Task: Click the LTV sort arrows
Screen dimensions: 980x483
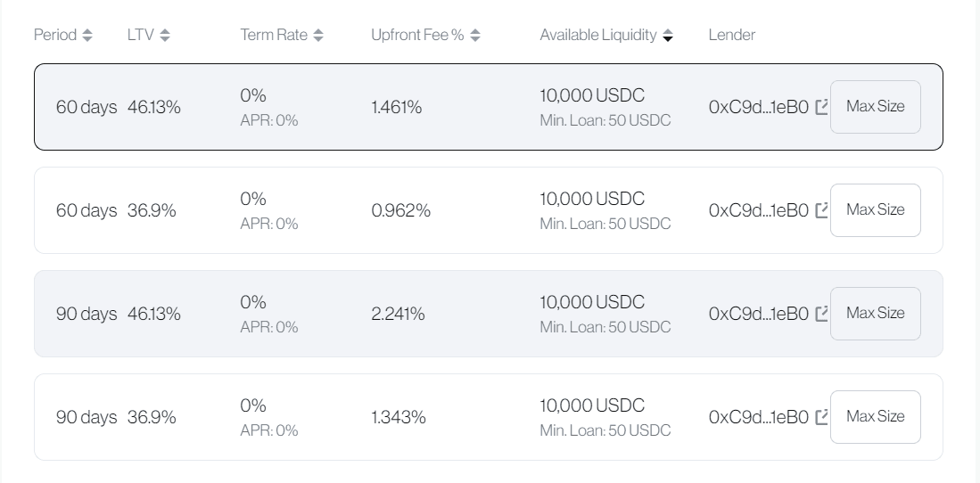Action: click(x=165, y=36)
